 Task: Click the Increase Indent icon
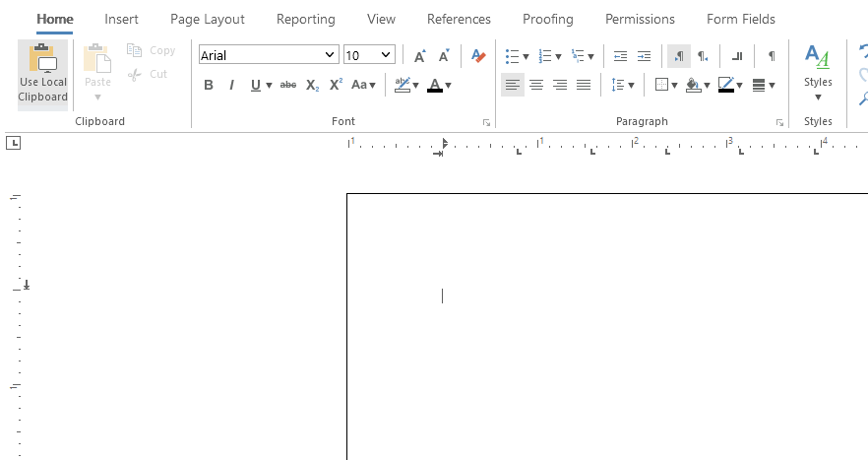coord(644,56)
